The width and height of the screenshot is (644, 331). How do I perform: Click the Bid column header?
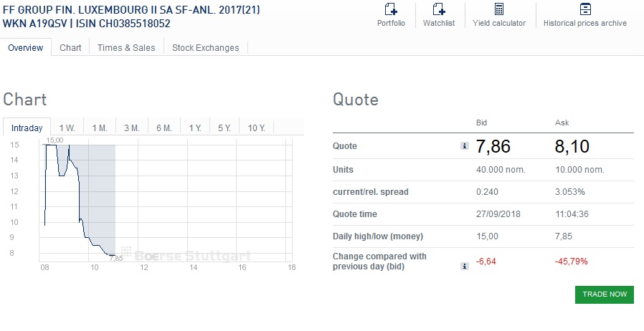[x=481, y=123]
